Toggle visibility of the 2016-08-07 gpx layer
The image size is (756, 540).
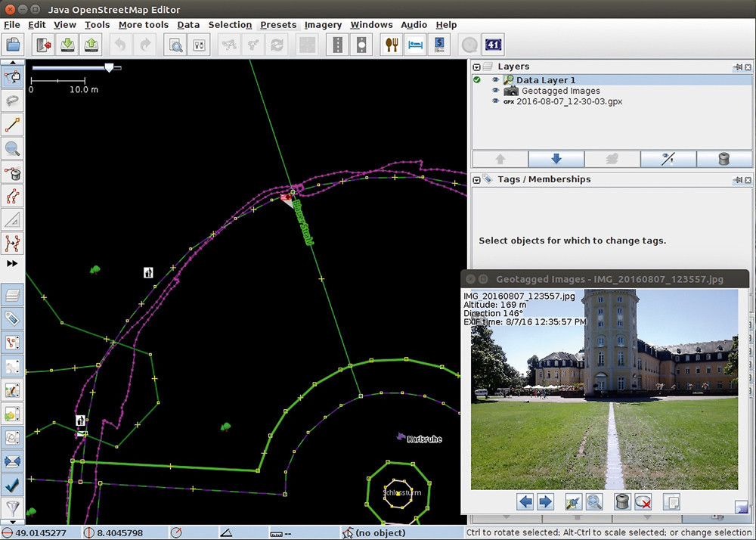tap(495, 101)
